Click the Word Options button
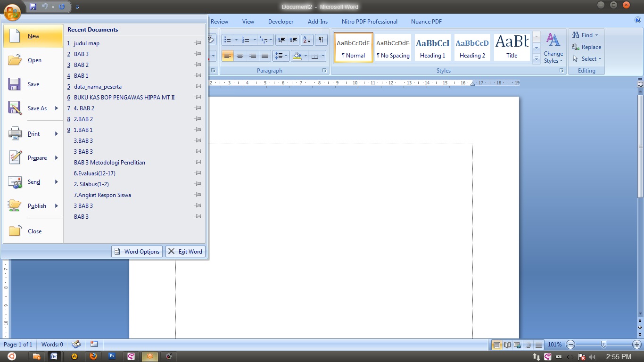This screenshot has width=644, height=362. 137,251
